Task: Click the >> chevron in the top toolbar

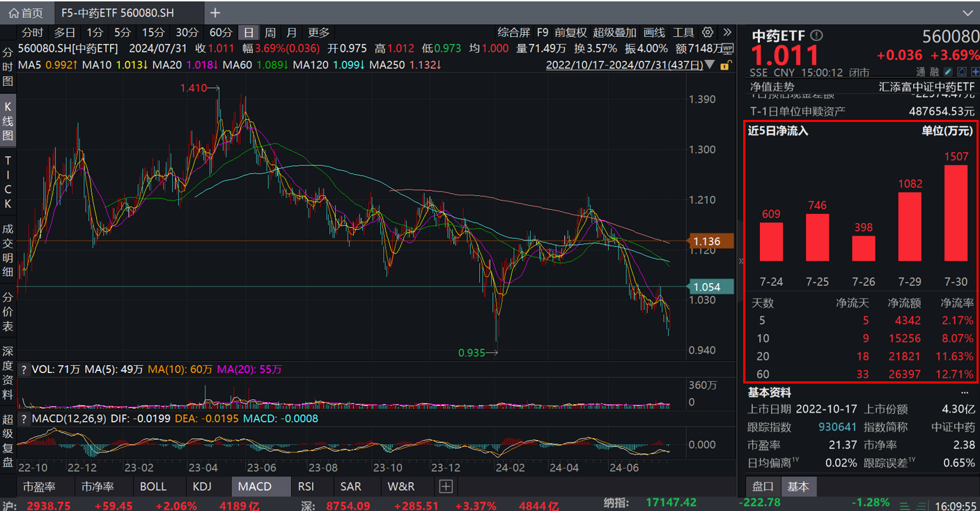Action: tap(726, 32)
